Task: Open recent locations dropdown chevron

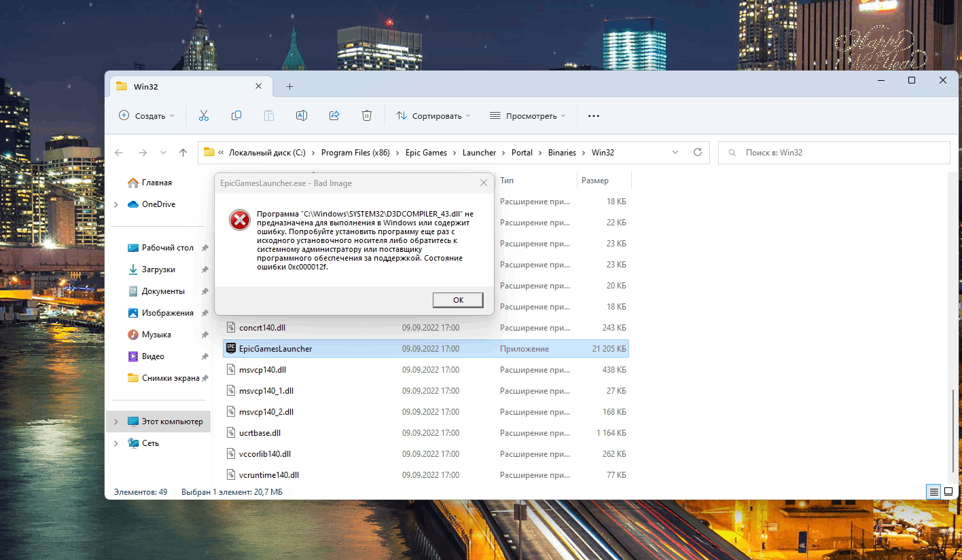Action: pyautogui.click(x=163, y=153)
